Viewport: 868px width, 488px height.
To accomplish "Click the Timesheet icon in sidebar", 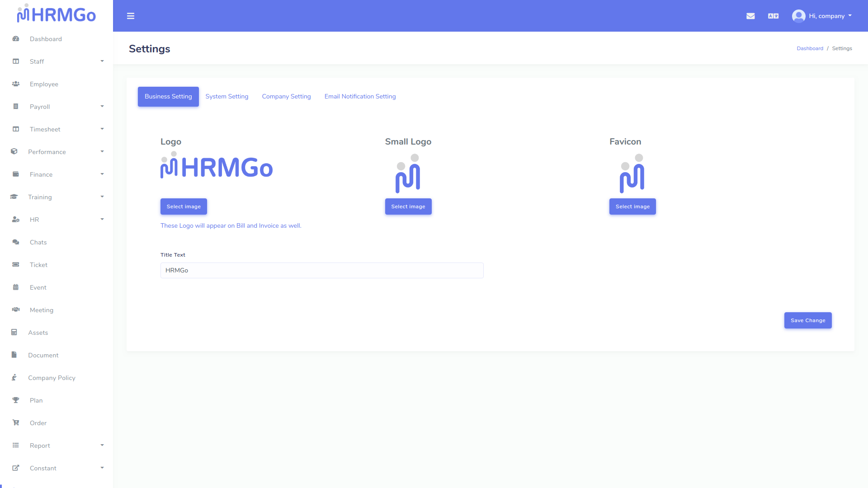I will click(16, 129).
